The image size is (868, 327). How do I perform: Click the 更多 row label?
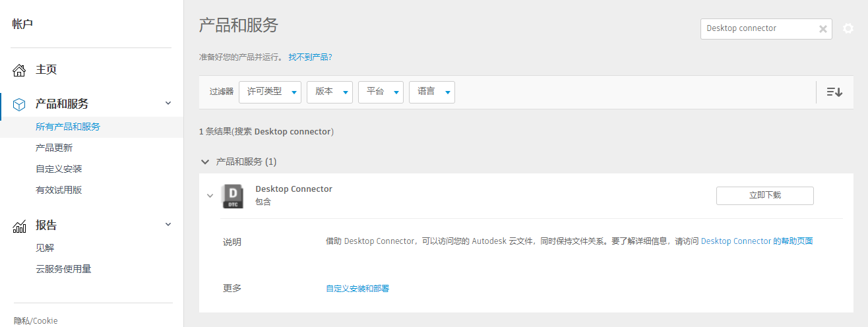[232, 288]
